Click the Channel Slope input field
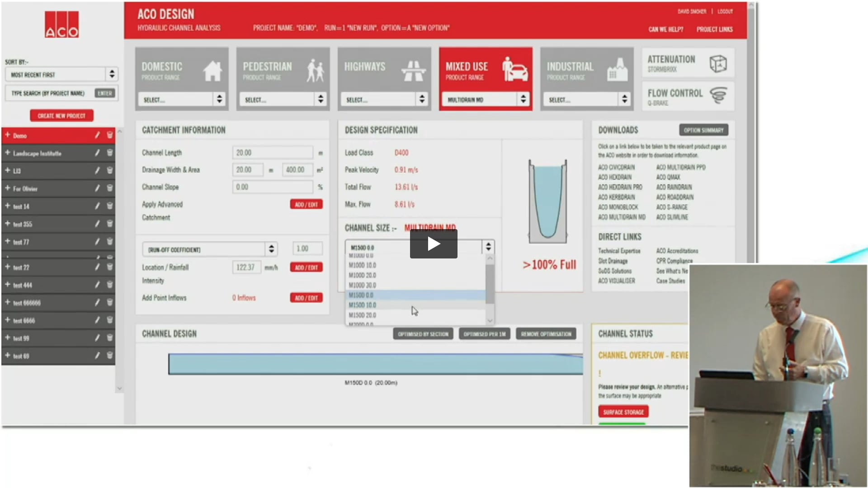This screenshot has height=488, width=868. click(273, 187)
